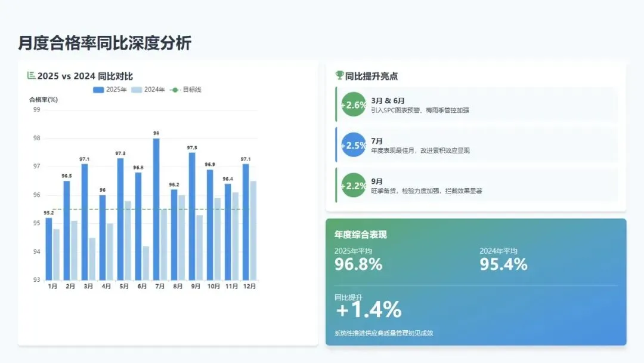Click the trophy icon next to 同比提升亮点
Image resolution: width=644 pixels, height=363 pixels.
[339, 75]
